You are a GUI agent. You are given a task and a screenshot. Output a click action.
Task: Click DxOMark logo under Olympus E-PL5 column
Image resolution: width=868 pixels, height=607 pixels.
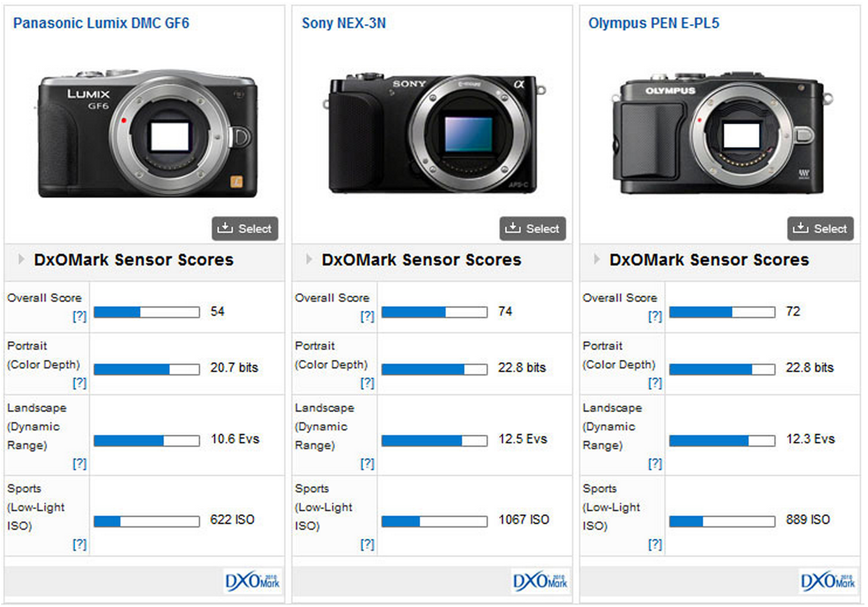click(828, 581)
